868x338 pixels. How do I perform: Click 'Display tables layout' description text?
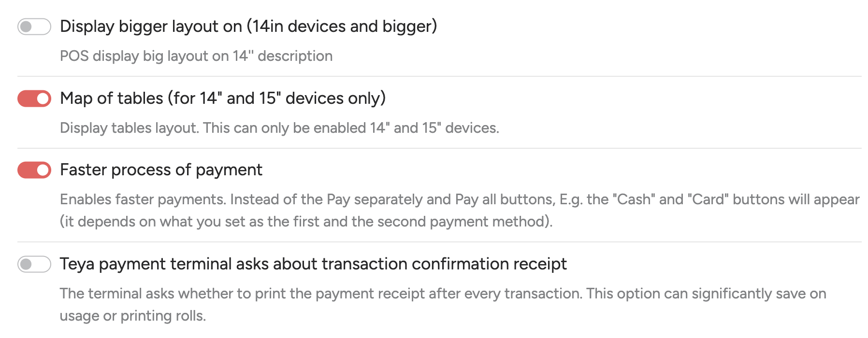[279, 128]
